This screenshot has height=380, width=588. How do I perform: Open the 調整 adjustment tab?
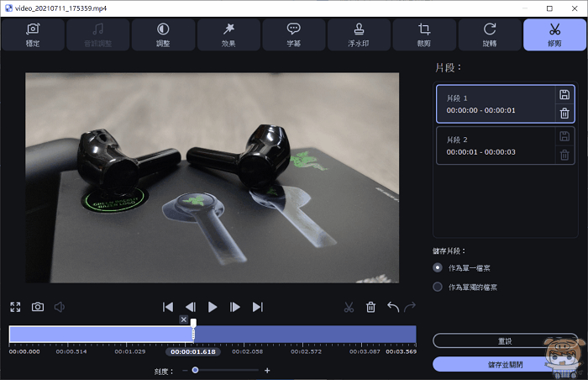tap(163, 34)
